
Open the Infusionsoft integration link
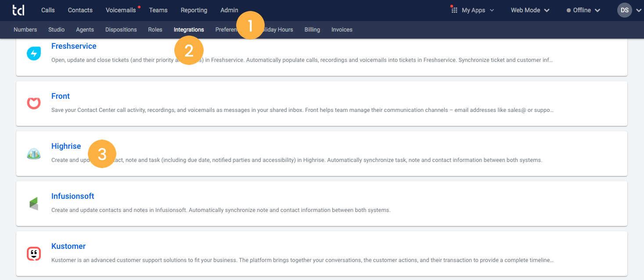tap(73, 196)
